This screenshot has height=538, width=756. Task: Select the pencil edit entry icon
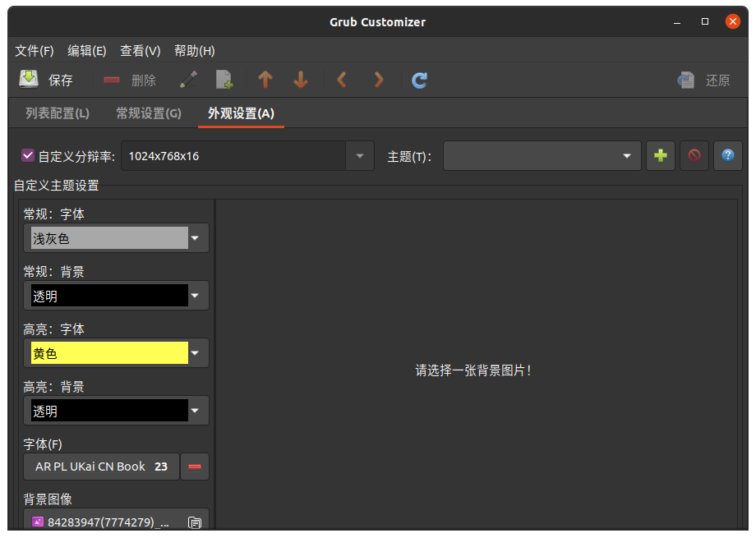click(x=188, y=80)
